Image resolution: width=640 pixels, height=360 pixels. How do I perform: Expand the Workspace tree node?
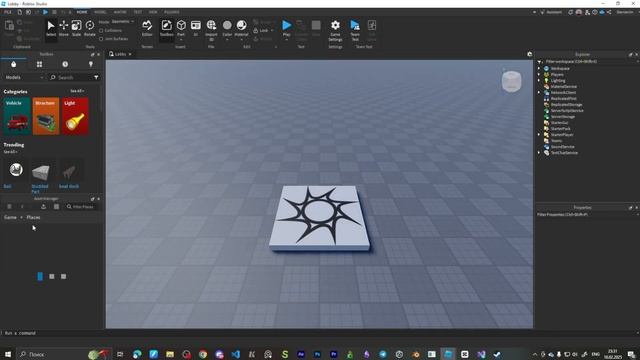(x=539, y=68)
